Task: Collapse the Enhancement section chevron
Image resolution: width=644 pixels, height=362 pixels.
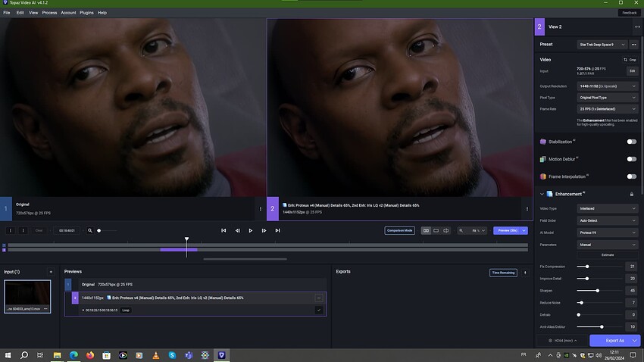Action: pos(542,194)
